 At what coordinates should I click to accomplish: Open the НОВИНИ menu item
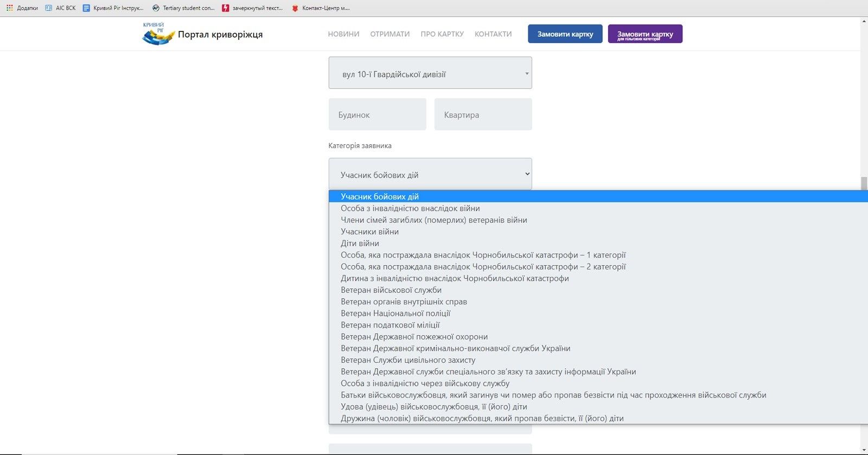pos(343,34)
